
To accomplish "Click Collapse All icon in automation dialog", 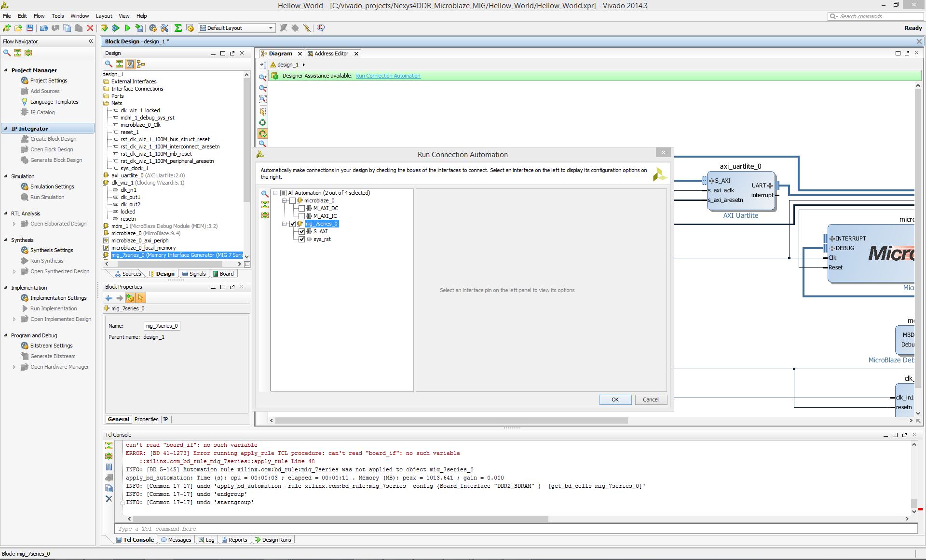I will (x=265, y=204).
